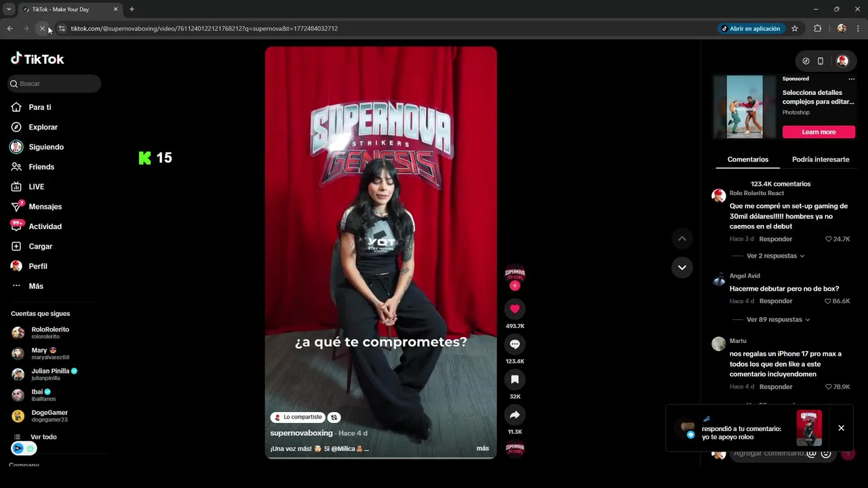Open tab search dropdown arrow
This screenshot has width=868, height=488.
tap(9, 9)
